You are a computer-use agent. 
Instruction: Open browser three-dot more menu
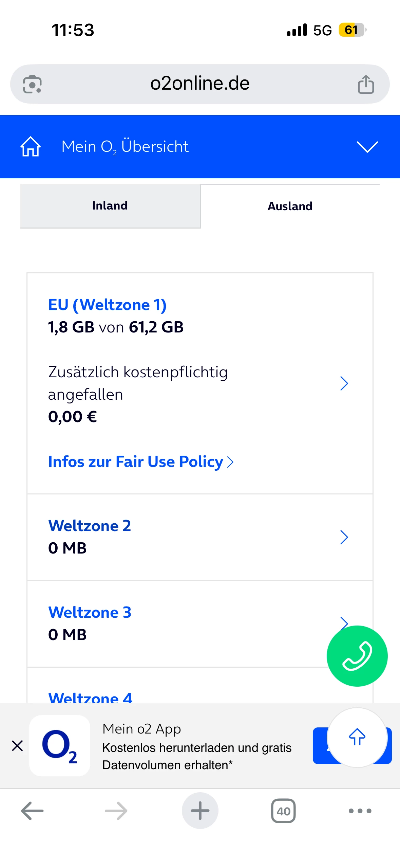click(360, 811)
